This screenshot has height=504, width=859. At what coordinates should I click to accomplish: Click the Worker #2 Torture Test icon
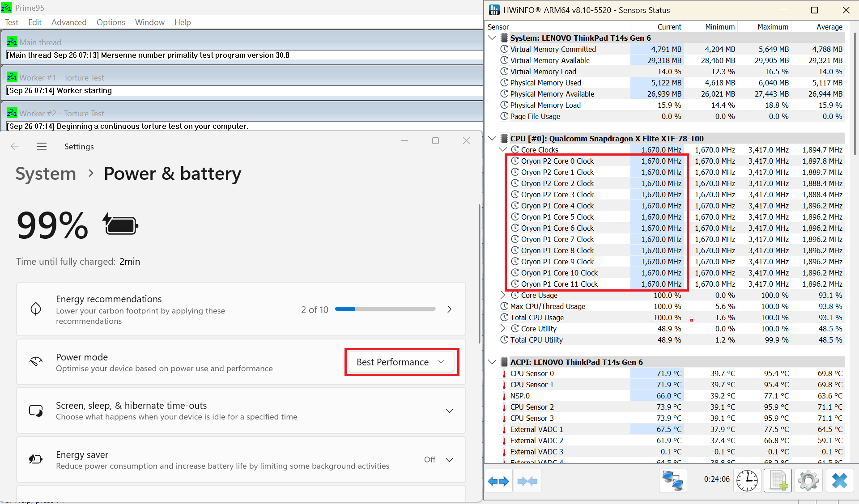pyautogui.click(x=12, y=113)
